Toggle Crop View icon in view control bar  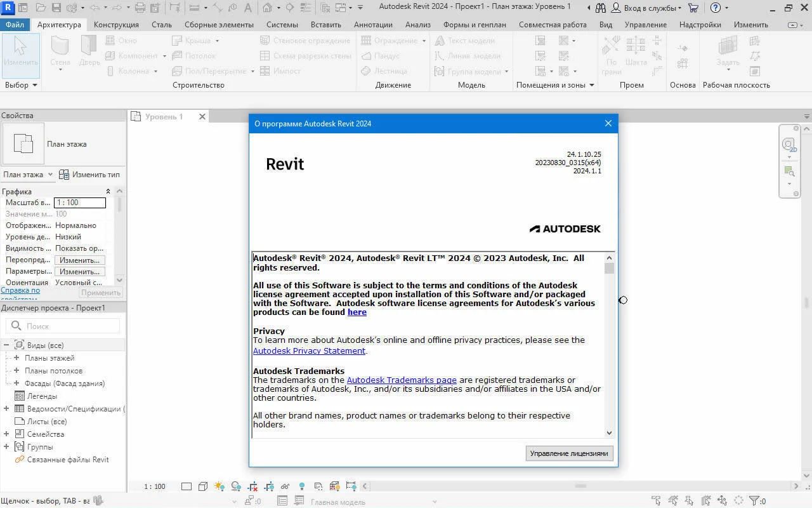252,486
